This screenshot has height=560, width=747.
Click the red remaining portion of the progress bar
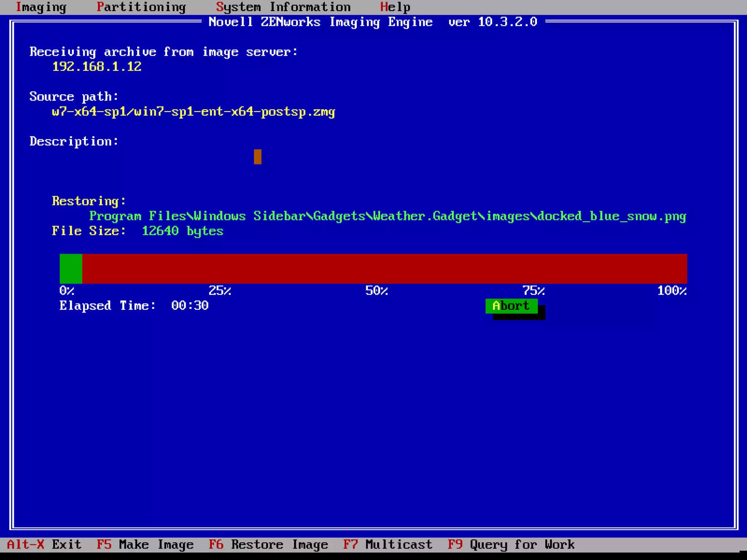pyautogui.click(x=384, y=269)
